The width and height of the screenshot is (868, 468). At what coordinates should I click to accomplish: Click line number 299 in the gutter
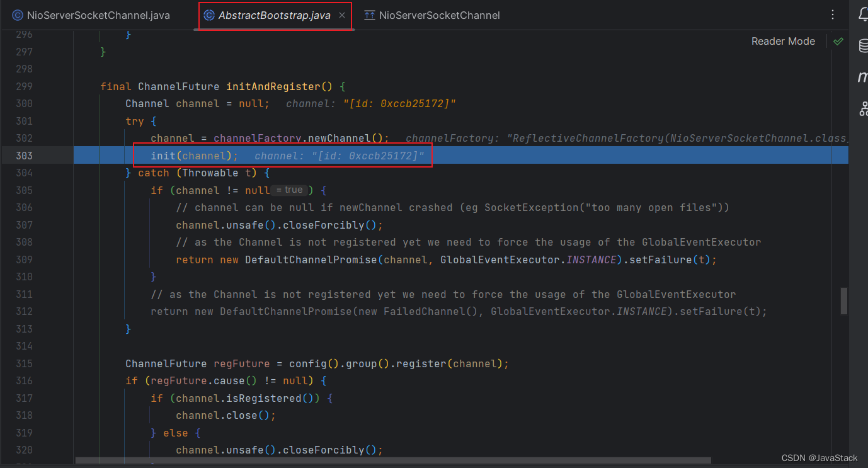click(x=24, y=86)
